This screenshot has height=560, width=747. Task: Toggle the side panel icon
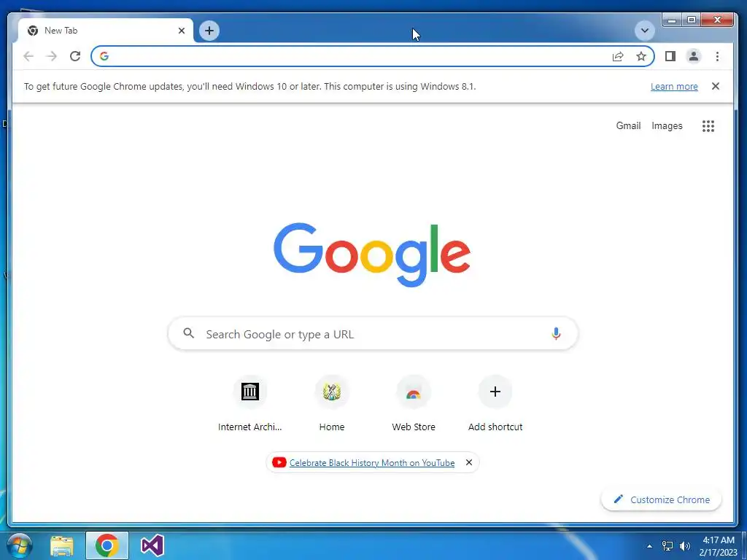tap(670, 56)
